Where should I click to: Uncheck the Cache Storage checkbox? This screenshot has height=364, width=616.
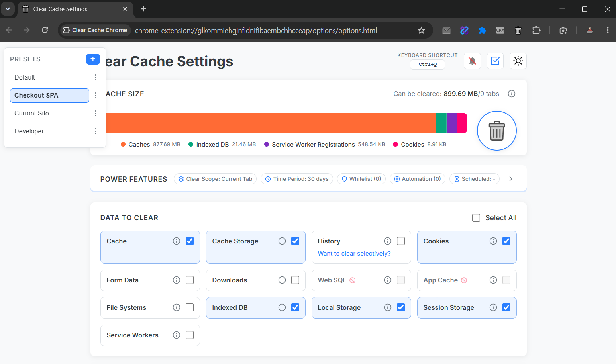pos(295,241)
